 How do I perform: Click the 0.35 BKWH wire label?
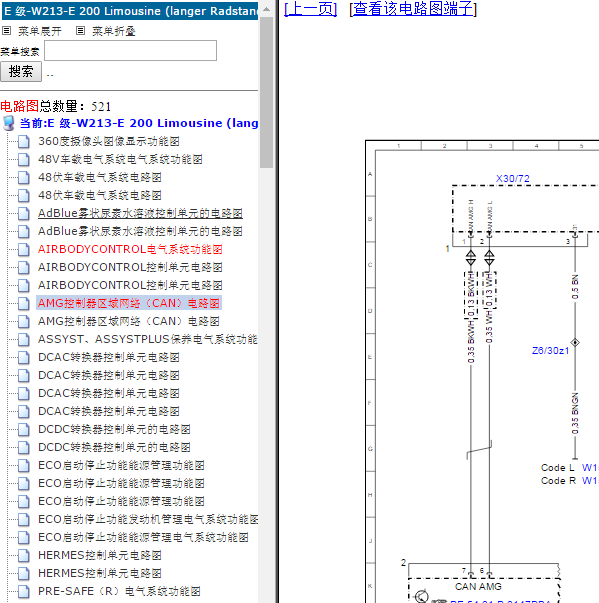coord(471,343)
